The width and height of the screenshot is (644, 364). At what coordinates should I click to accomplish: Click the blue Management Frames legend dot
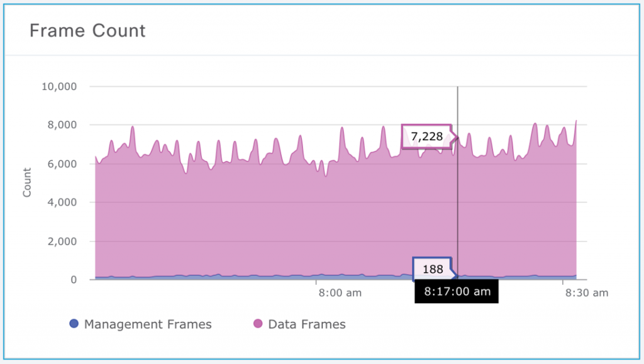click(x=74, y=324)
